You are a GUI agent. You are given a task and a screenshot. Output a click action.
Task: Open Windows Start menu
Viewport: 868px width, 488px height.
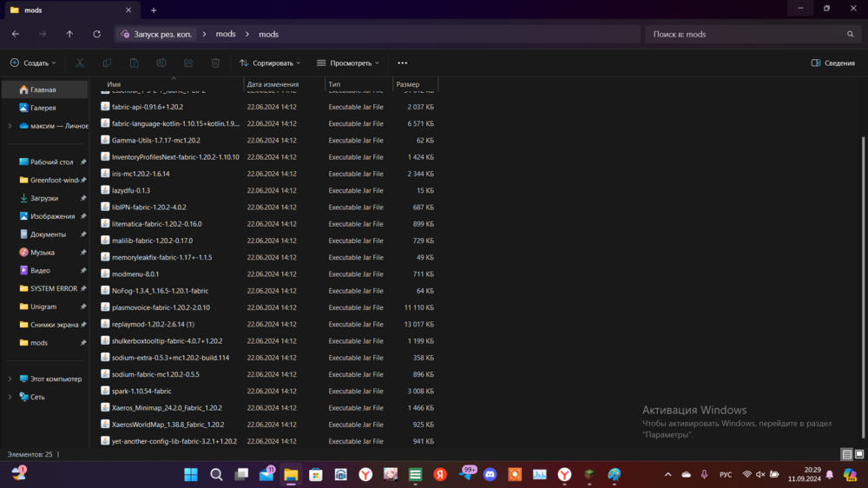point(191,475)
